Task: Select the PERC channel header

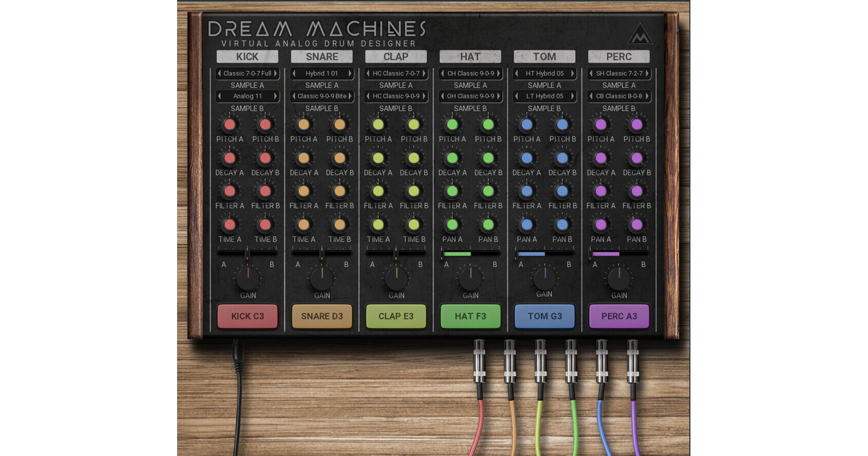Action: click(x=619, y=56)
